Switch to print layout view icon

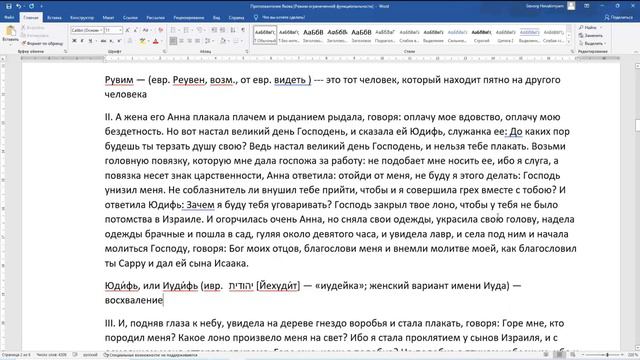(560, 355)
